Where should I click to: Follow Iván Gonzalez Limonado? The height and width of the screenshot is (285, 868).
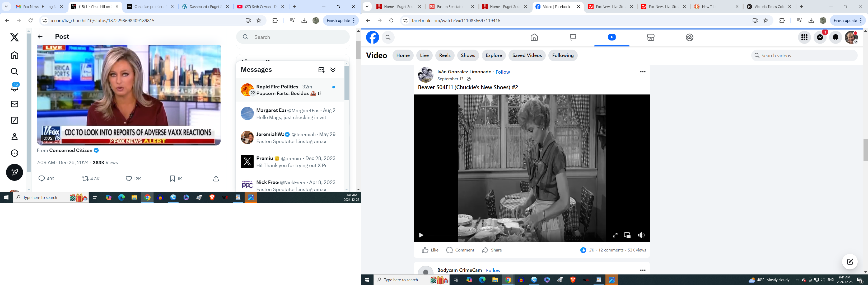[502, 72]
